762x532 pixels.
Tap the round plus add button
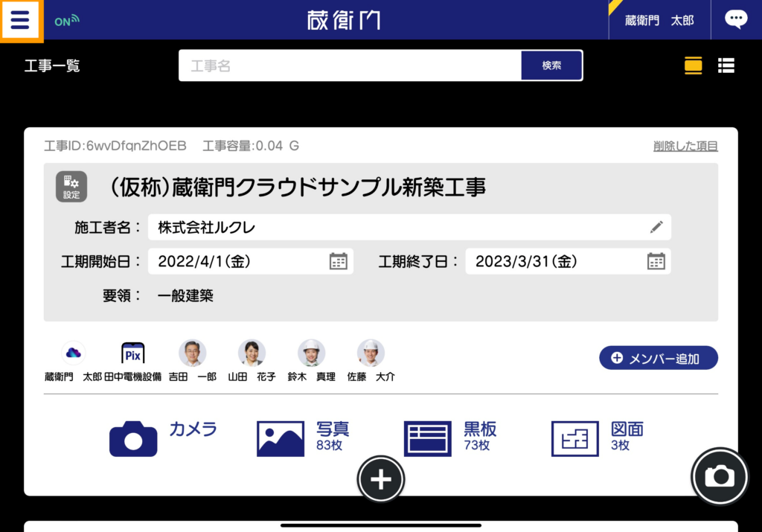(381, 479)
